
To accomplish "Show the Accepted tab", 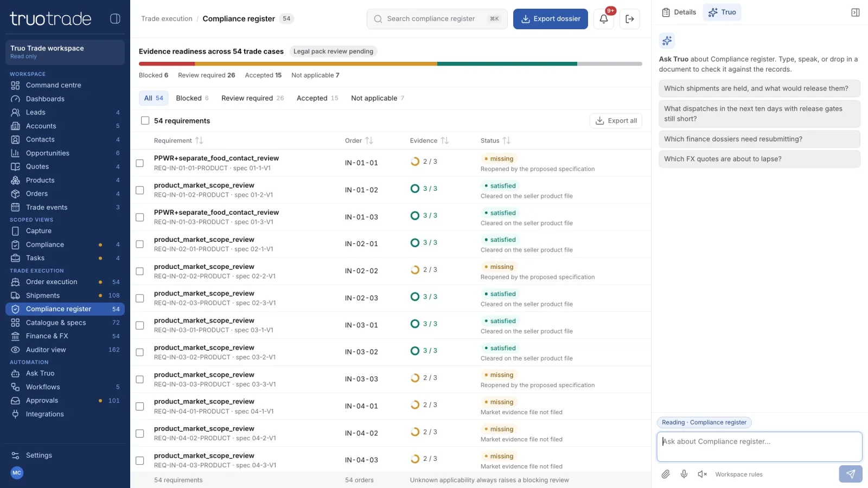I will point(317,98).
